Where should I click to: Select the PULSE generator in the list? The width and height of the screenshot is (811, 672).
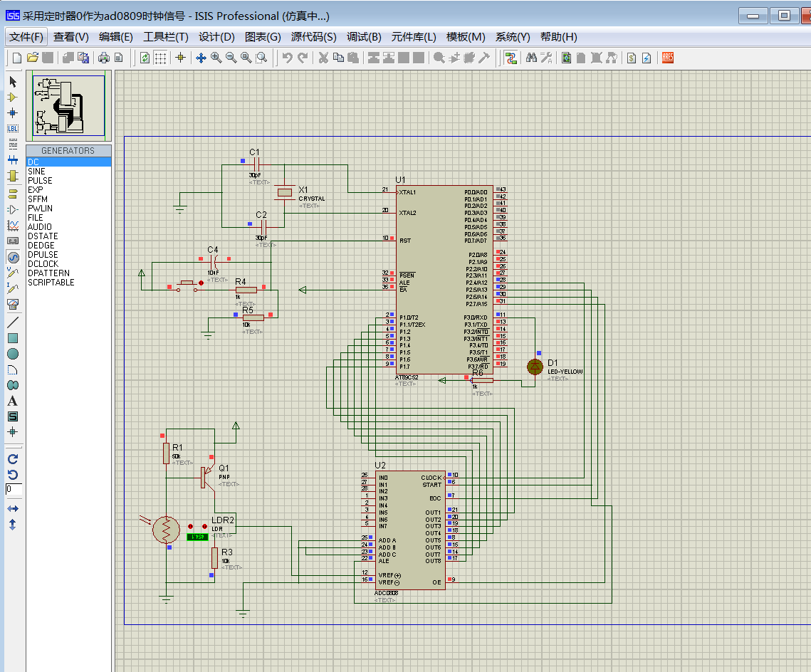point(68,180)
